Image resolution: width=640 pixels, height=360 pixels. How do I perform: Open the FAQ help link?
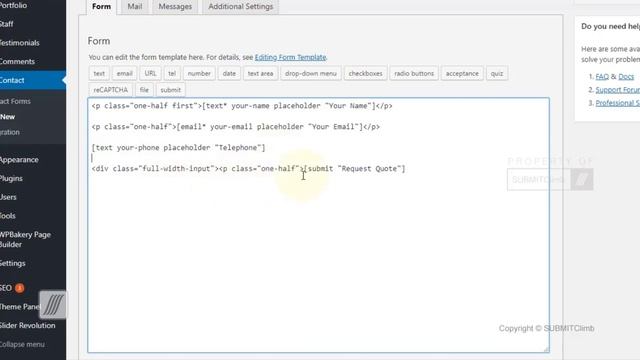[602, 76]
